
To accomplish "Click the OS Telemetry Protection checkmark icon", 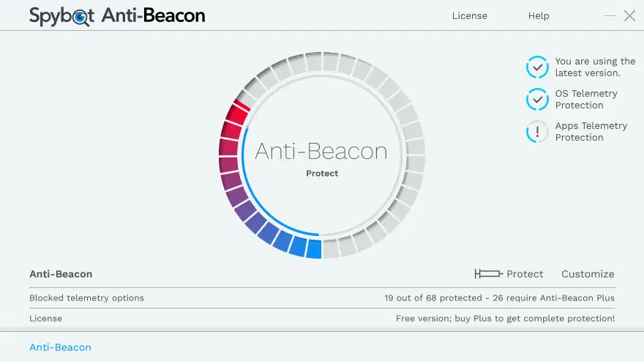I will point(537,99).
